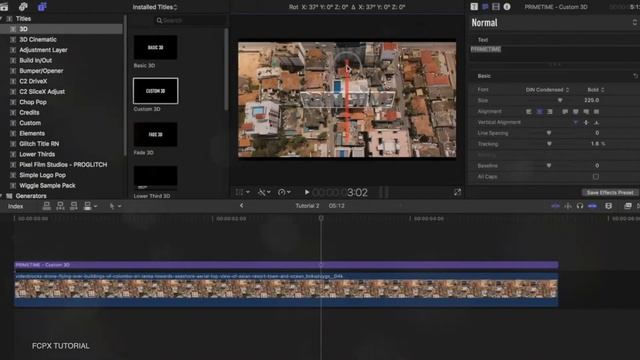The image size is (640, 360).
Task: Expand the Generators category
Action: pos(2,196)
